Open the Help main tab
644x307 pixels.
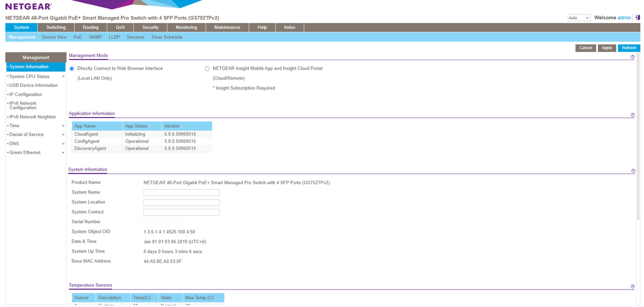tap(262, 27)
